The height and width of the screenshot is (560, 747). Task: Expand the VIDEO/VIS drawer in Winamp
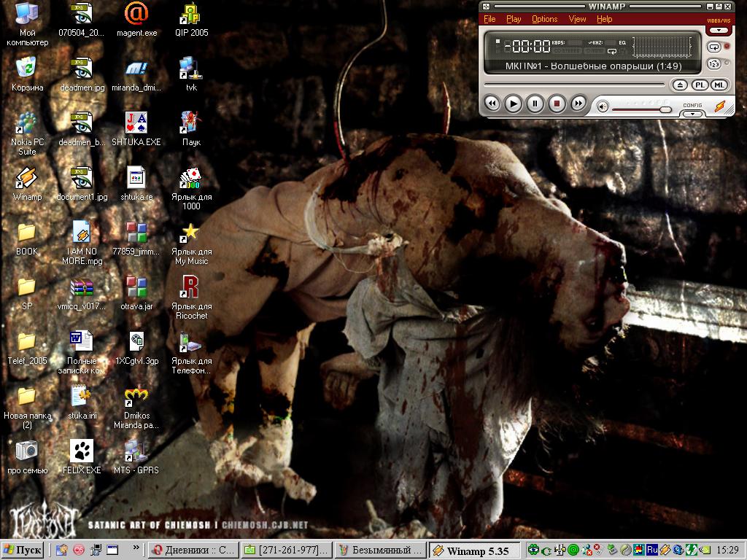[x=719, y=31]
